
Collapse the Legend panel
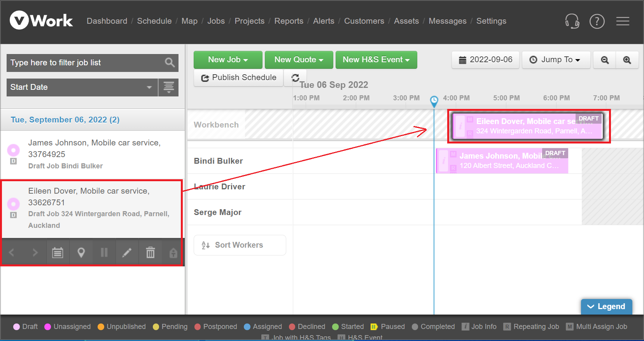(606, 306)
